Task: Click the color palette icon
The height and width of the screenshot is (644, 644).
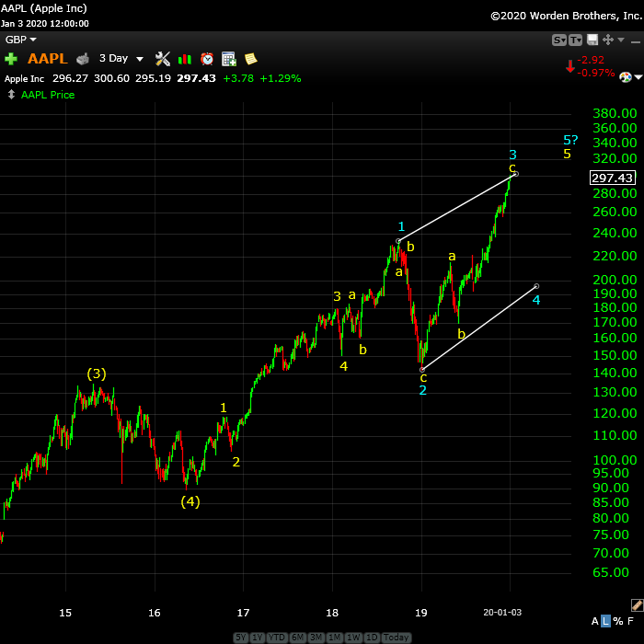Action: 626,76
